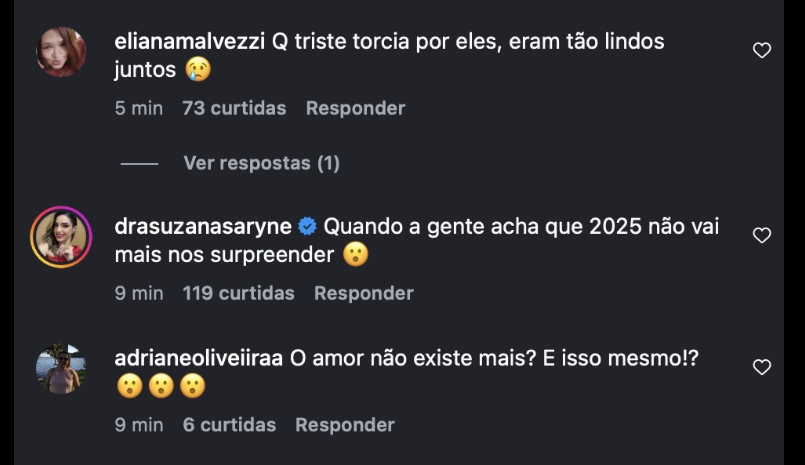Click the "5 min" timestamp on elianamalvezzi's comment
Screen dimensions: 805x465
[x=138, y=108]
